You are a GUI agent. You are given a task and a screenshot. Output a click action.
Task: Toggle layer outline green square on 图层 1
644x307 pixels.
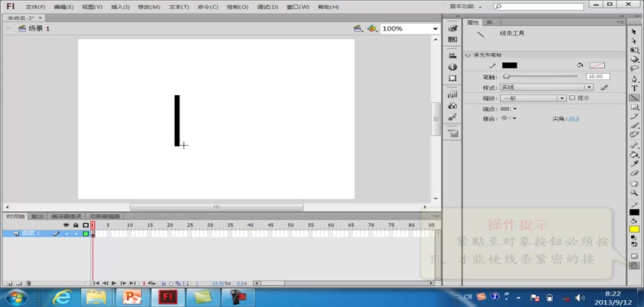click(85, 233)
